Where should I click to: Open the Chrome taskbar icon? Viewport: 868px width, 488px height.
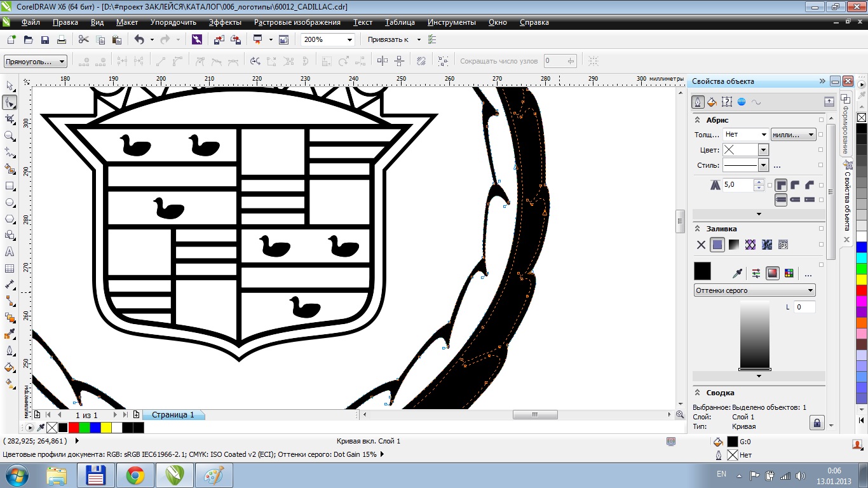click(x=135, y=475)
